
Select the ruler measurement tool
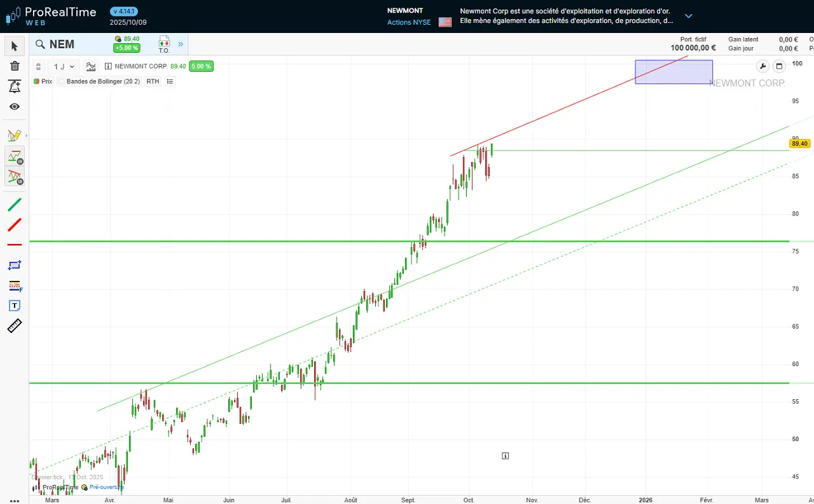tap(15, 326)
